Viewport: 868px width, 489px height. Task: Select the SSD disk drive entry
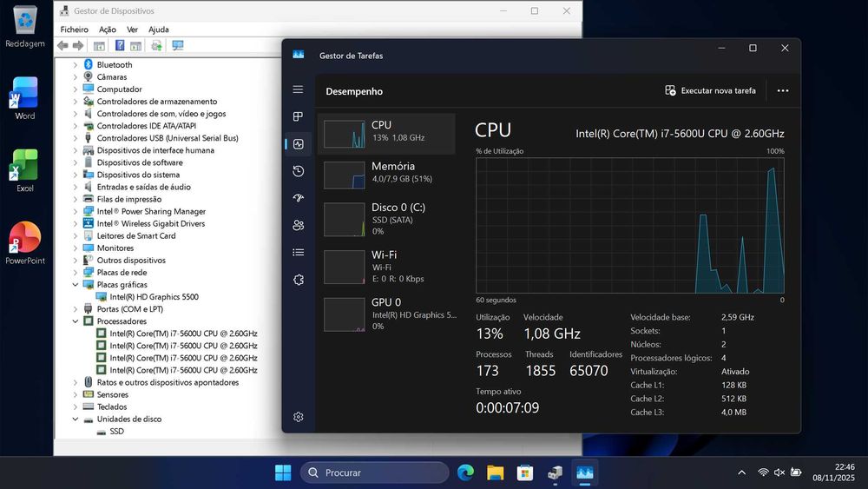click(110, 432)
